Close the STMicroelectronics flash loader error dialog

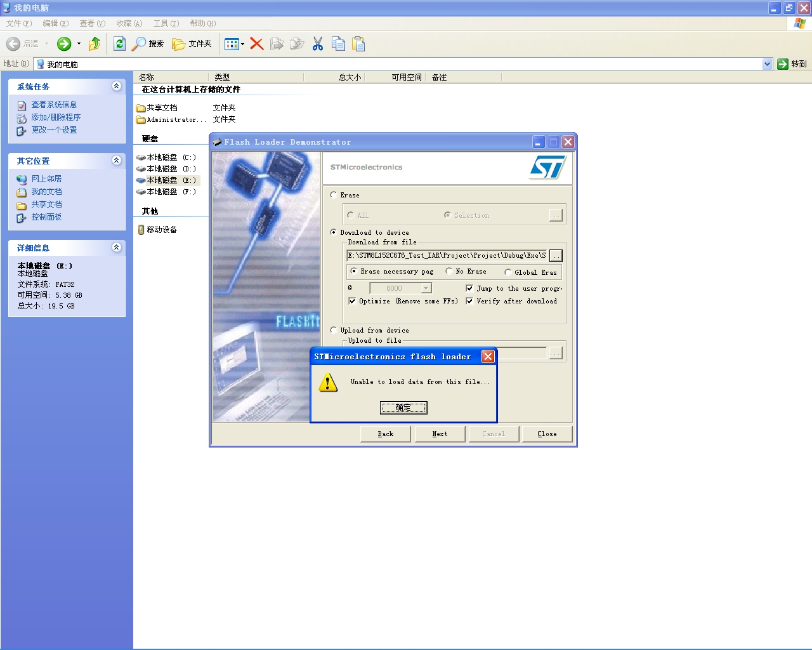coord(488,356)
